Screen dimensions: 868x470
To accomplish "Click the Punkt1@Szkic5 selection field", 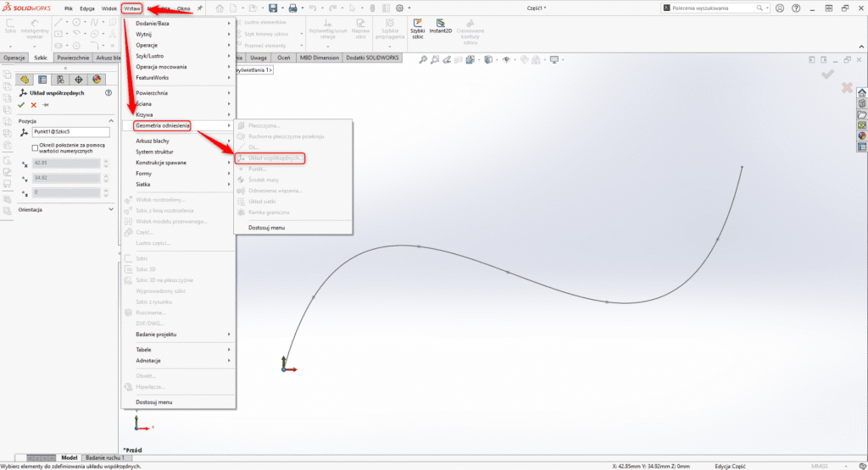I will tap(71, 132).
